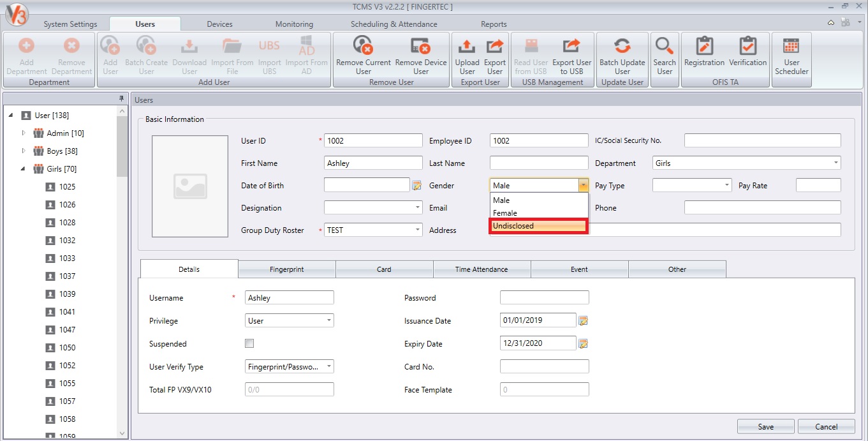
Task: Open the Expiry Date calendar picker
Action: 583,343
